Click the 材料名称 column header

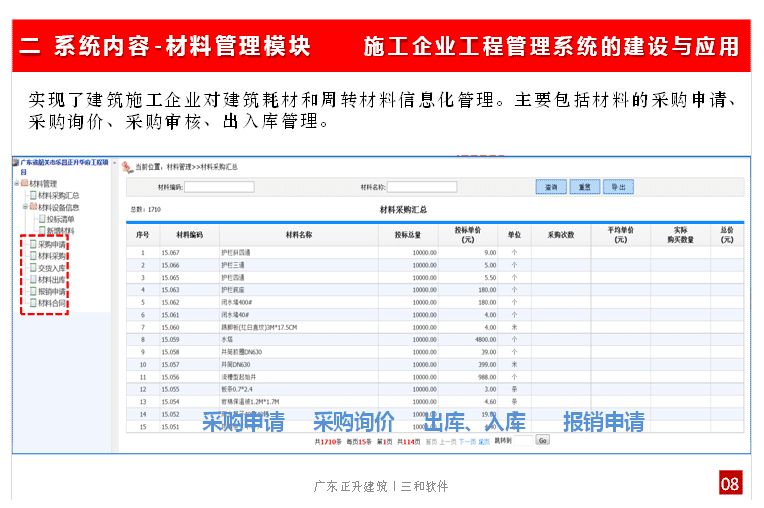(x=299, y=235)
